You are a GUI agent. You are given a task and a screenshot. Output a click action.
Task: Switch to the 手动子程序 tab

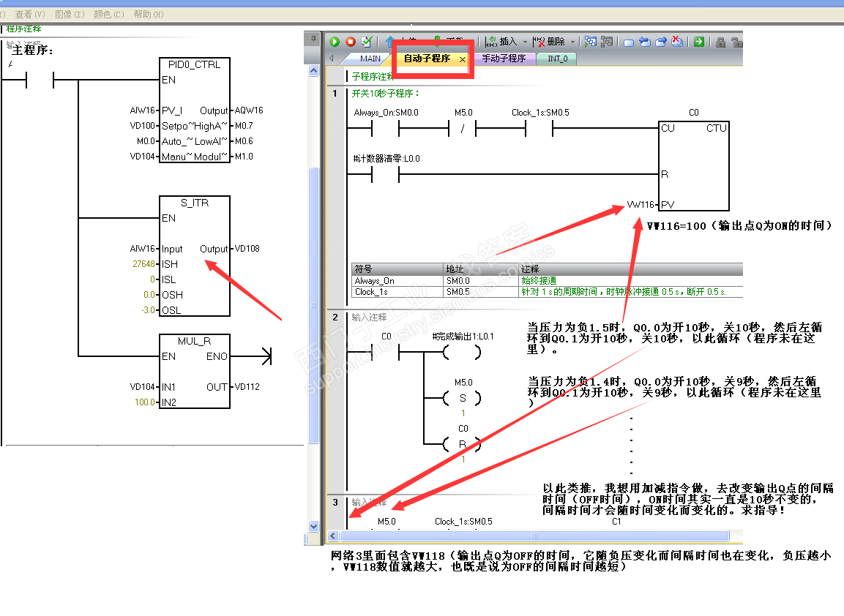tap(504, 59)
